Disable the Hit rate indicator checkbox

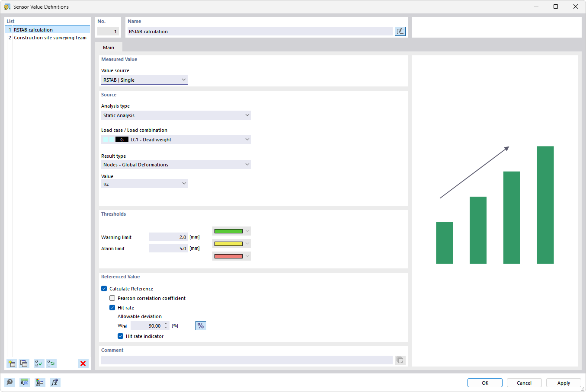[x=120, y=336]
